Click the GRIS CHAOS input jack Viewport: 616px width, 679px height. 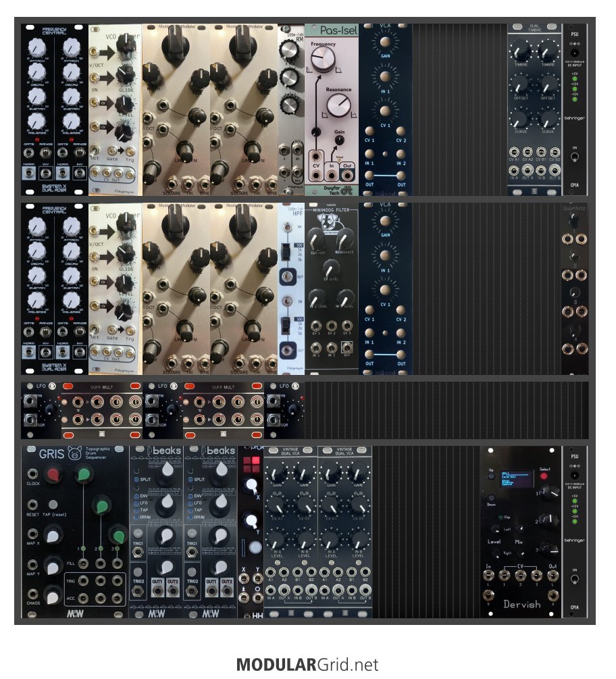click(32, 594)
